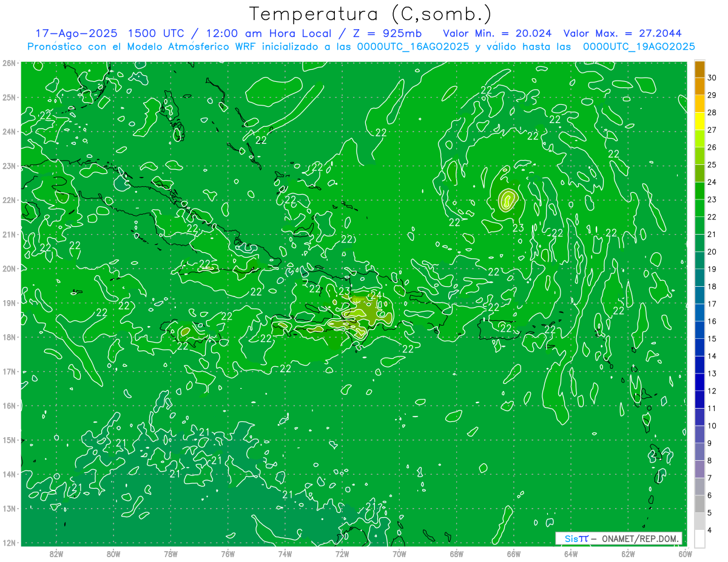Click the "Sisπ" logo text
The width and height of the screenshot is (728, 562).
click(576, 539)
